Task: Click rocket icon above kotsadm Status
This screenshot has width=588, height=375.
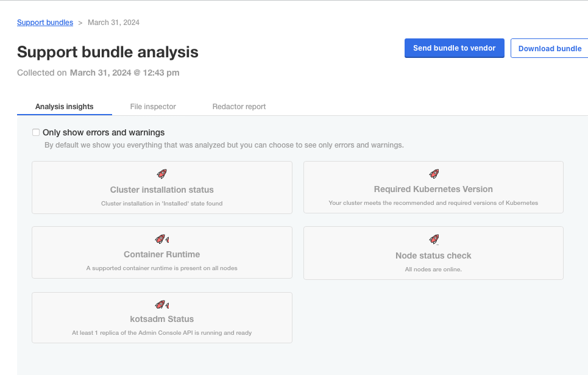Action: [161, 304]
